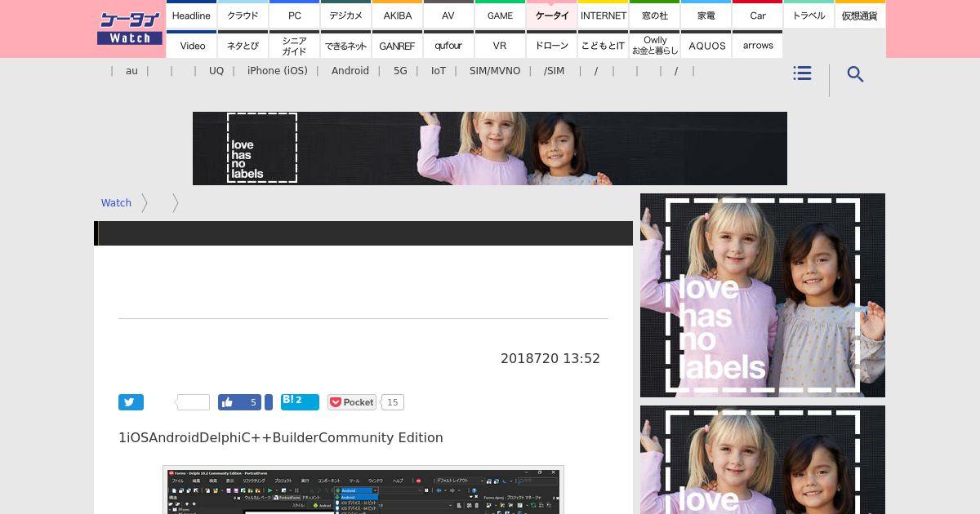Follow the IoT category link
Viewport: 980px width, 514px height.
pyautogui.click(x=439, y=71)
